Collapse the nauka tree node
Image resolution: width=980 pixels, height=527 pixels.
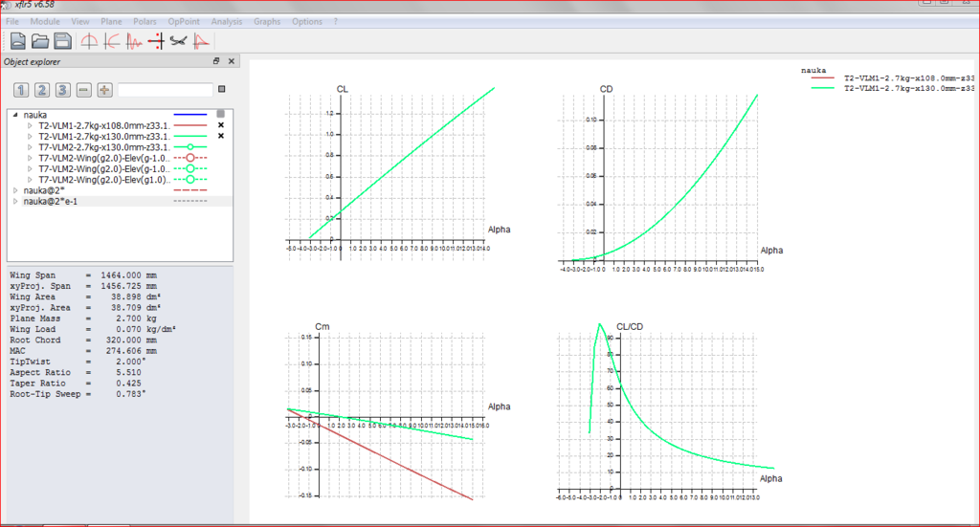point(14,115)
